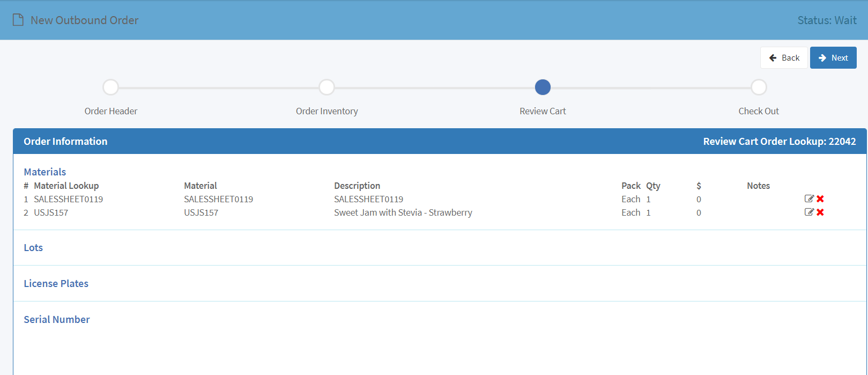Edit the SALESSHEET0119 material row

coord(809,198)
